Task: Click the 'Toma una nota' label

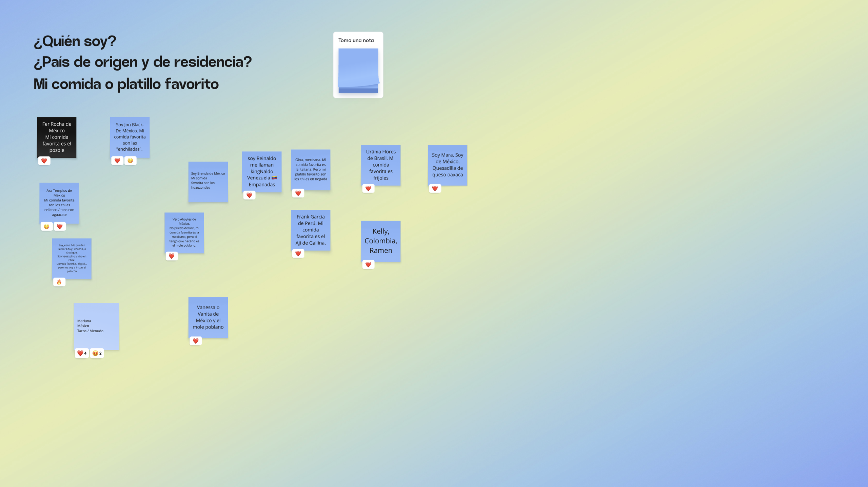Action: pos(356,40)
